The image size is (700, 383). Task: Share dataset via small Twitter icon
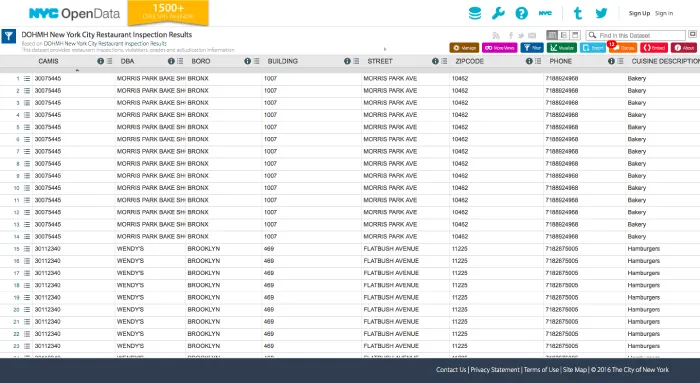[x=521, y=35]
